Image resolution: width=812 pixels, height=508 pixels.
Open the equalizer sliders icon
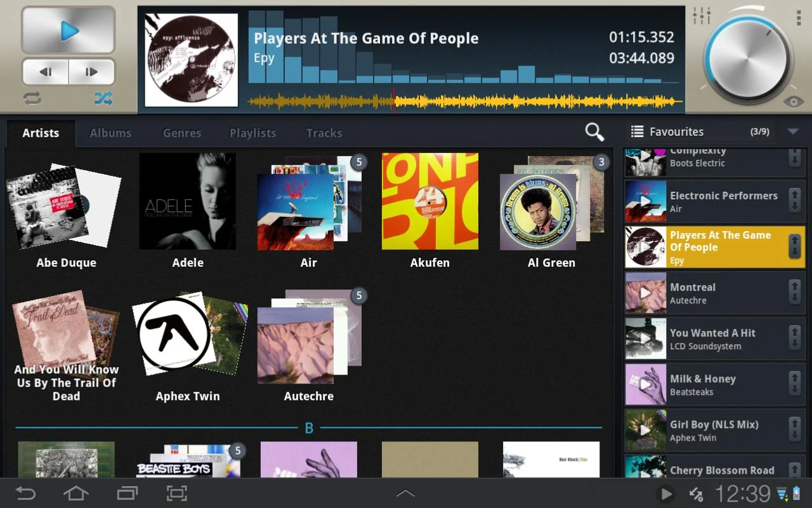(x=702, y=17)
